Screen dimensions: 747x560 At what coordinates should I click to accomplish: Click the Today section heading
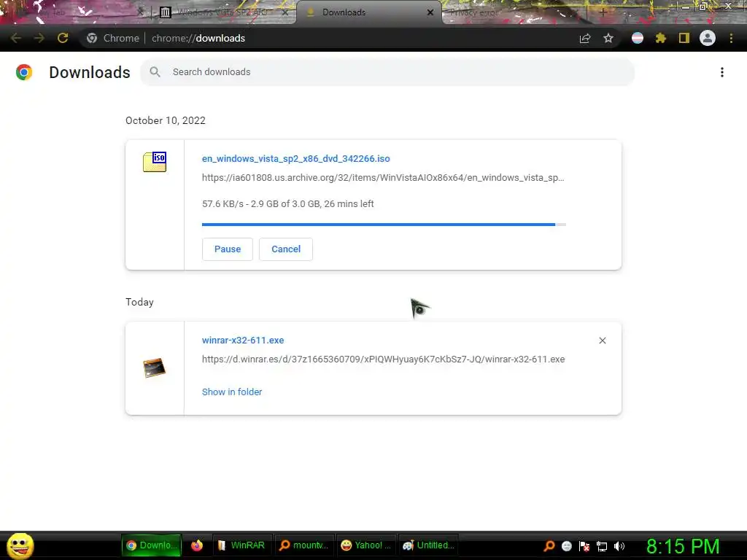[139, 302]
